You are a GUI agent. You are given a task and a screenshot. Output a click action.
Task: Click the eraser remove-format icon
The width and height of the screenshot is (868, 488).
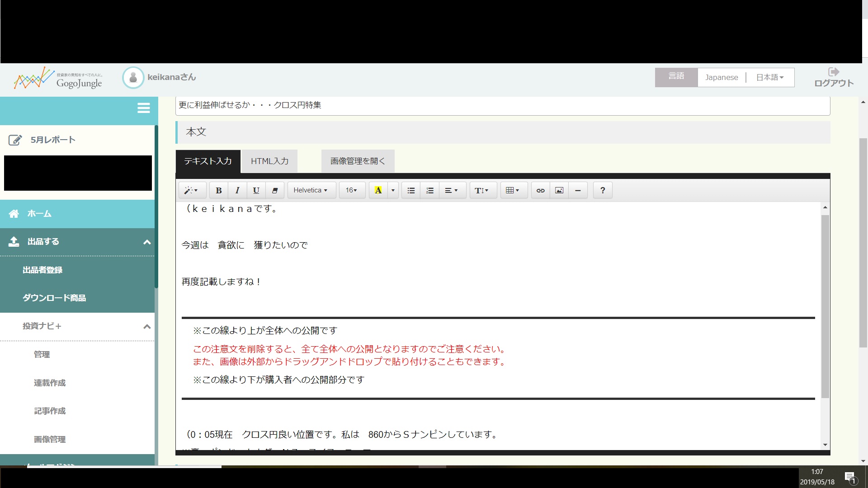pyautogui.click(x=274, y=190)
